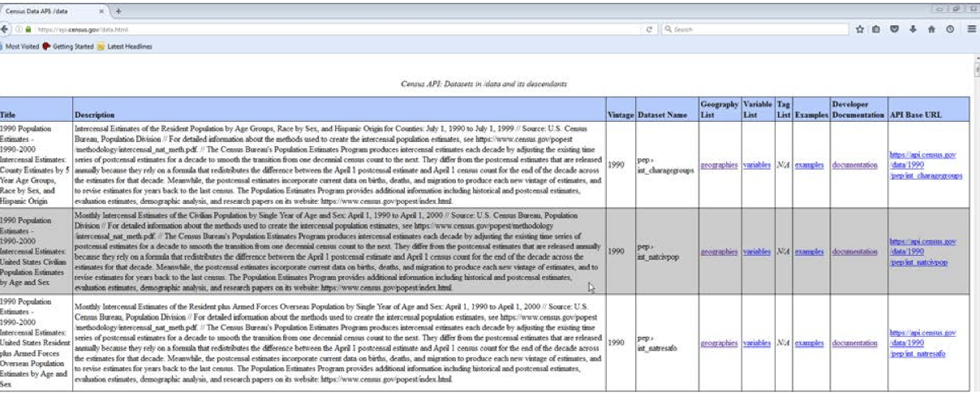Open history clock icon in toolbar
Viewport: 980px width, 393px height.
949,29
